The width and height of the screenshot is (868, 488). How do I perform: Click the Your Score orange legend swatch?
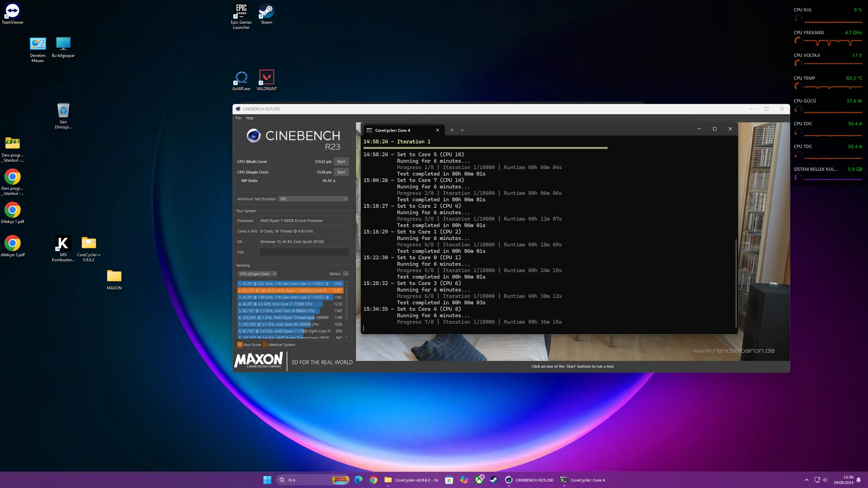(240, 345)
